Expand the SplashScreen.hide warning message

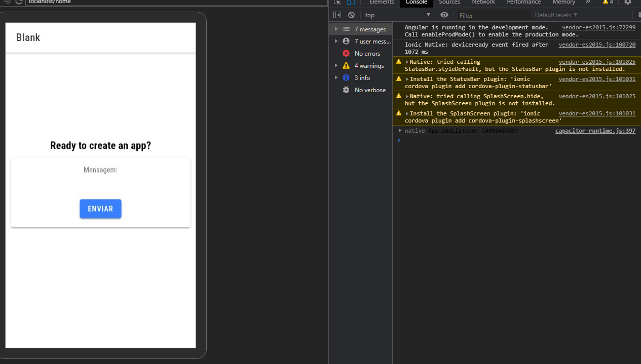pyautogui.click(x=407, y=96)
